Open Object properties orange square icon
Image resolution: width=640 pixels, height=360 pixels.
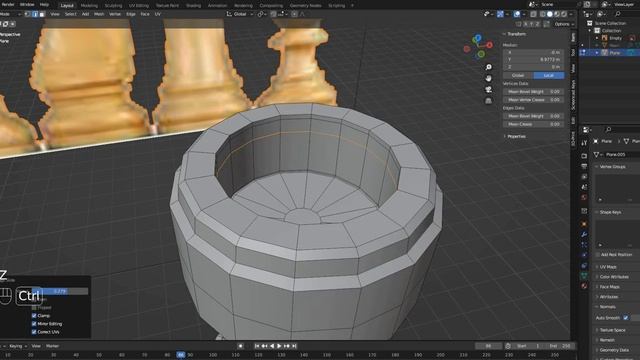tap(584, 224)
